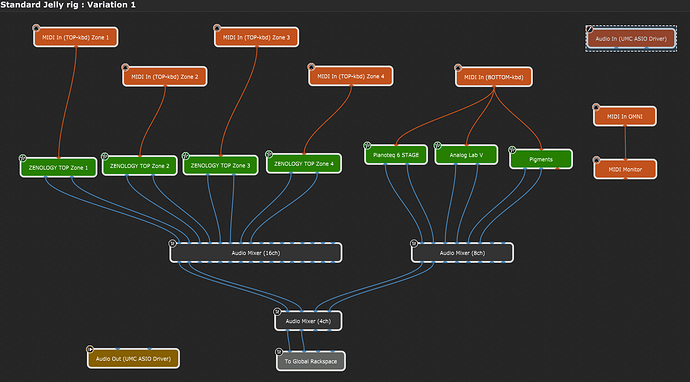The height and width of the screenshot is (382, 690).
Task: Select the MIDI In (TOP-kbd) Zone 2 block
Action: [x=165, y=77]
